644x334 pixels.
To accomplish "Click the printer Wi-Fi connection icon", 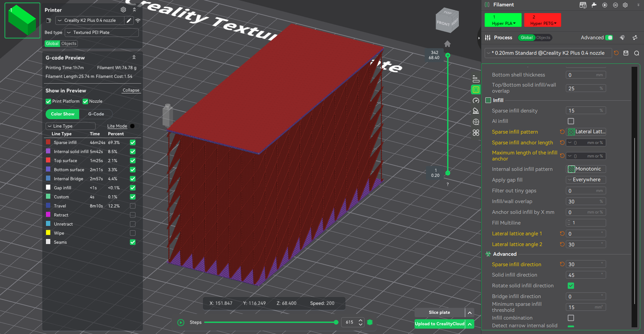I will pyautogui.click(x=138, y=21).
